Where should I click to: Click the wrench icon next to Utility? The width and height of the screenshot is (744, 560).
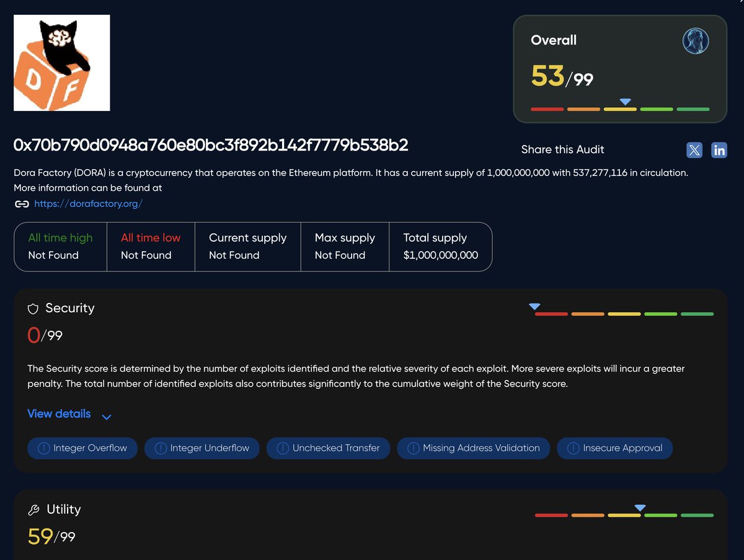click(33, 509)
